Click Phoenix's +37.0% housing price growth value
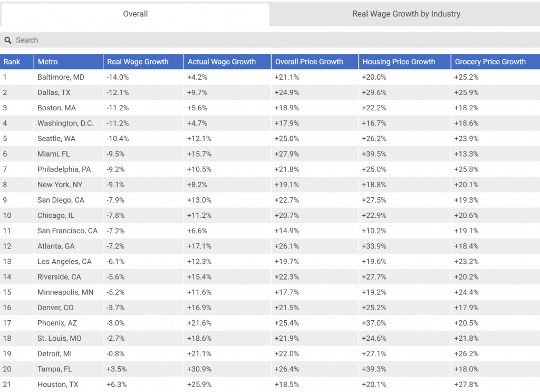 coord(374,323)
